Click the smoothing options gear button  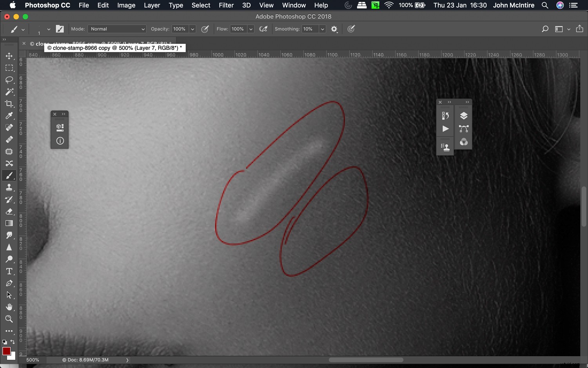(x=334, y=29)
